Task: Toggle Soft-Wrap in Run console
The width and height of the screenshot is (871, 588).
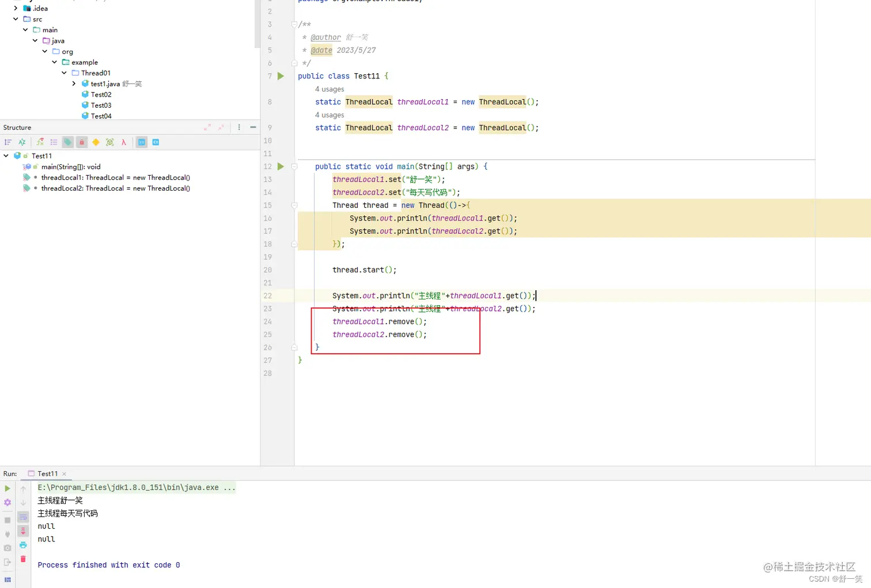Action: 23,517
